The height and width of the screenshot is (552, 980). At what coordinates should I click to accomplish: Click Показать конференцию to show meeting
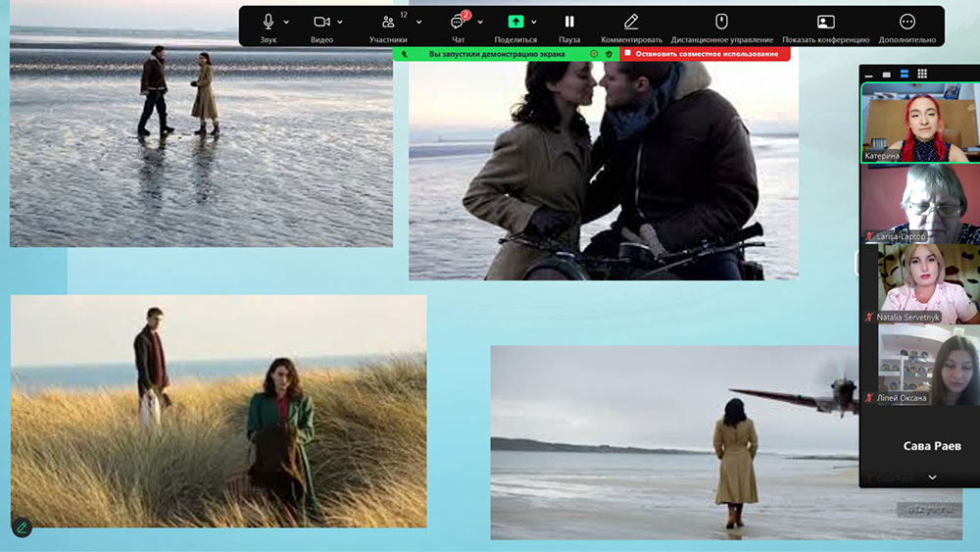tap(825, 22)
